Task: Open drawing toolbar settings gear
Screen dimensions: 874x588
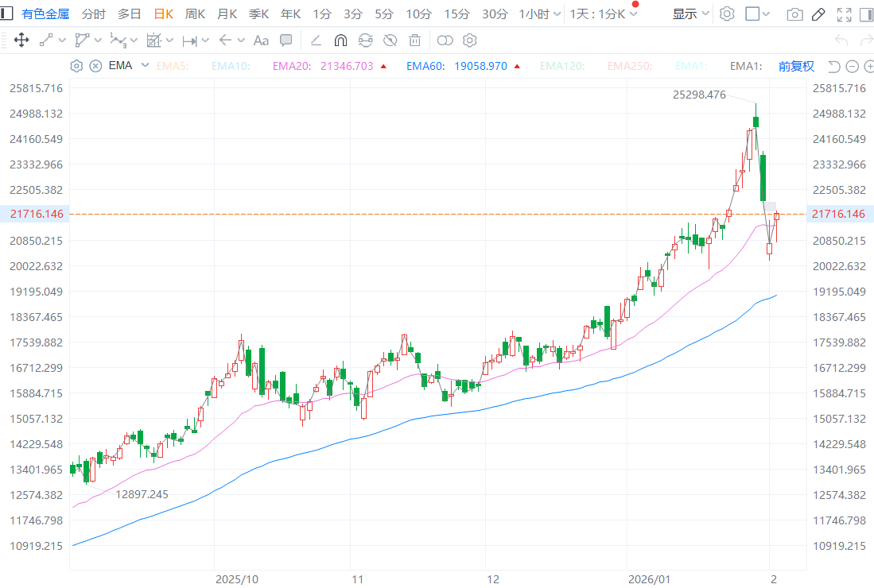Action: click(470, 40)
